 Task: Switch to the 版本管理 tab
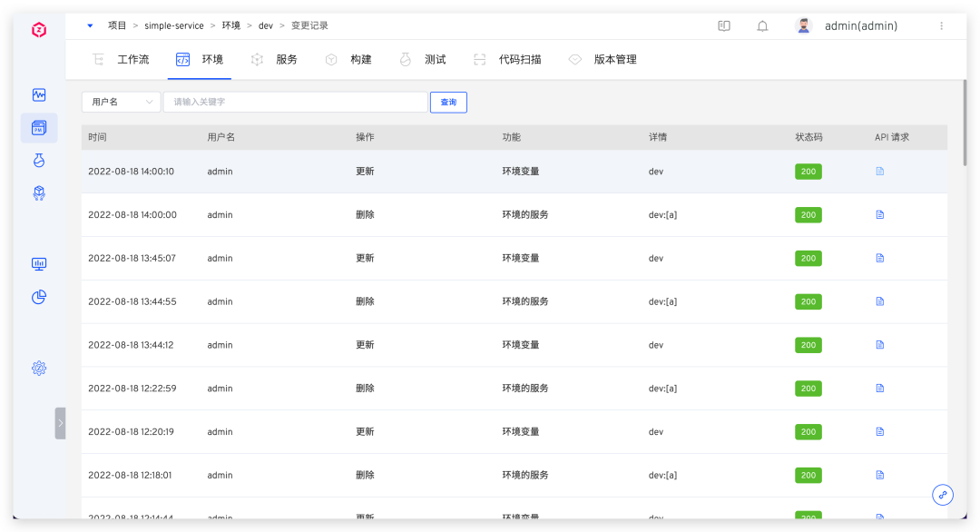coord(603,59)
